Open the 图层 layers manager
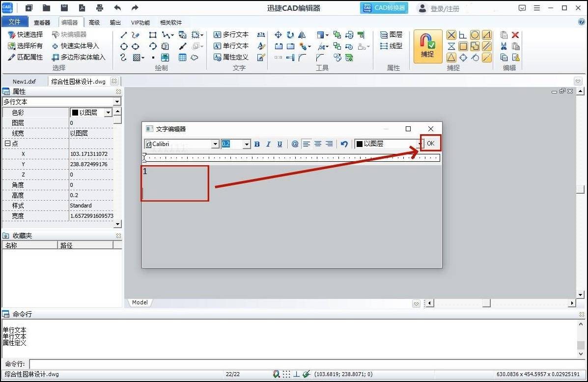 pyautogui.click(x=391, y=34)
